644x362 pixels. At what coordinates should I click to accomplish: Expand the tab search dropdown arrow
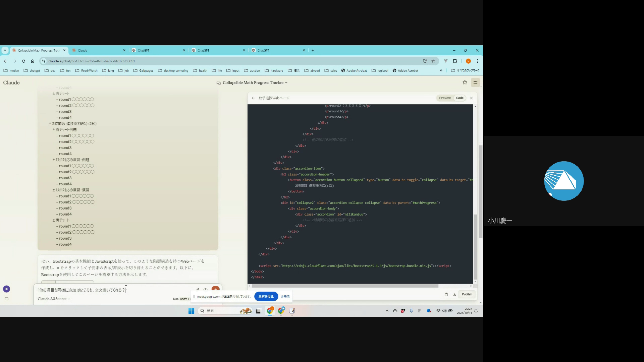point(5,50)
